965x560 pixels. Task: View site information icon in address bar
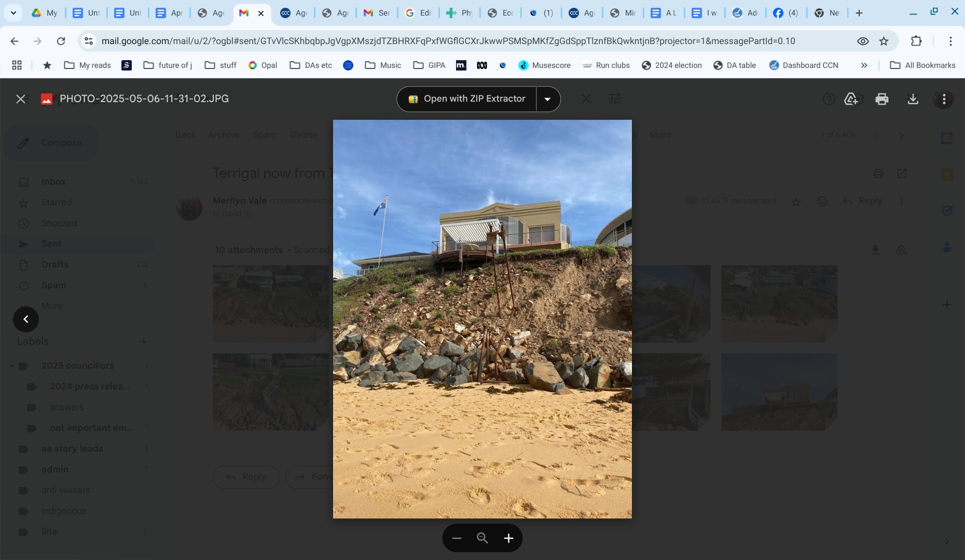tap(89, 41)
